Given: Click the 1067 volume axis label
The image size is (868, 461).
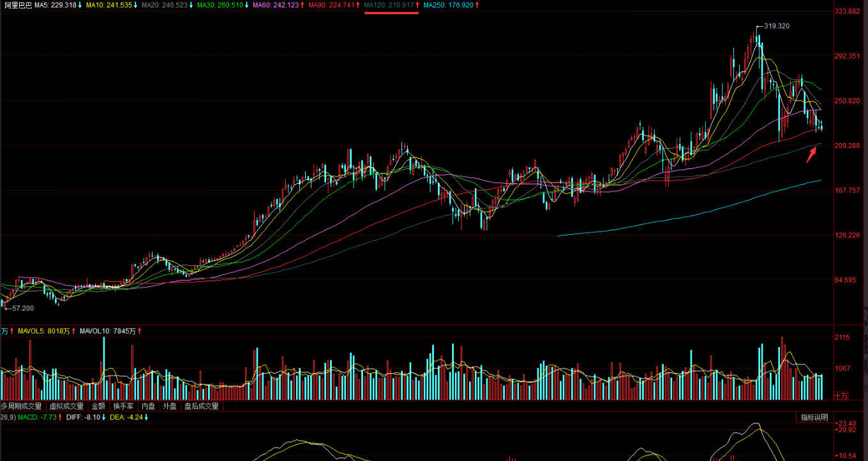Looking at the screenshot, I should click(x=842, y=368).
